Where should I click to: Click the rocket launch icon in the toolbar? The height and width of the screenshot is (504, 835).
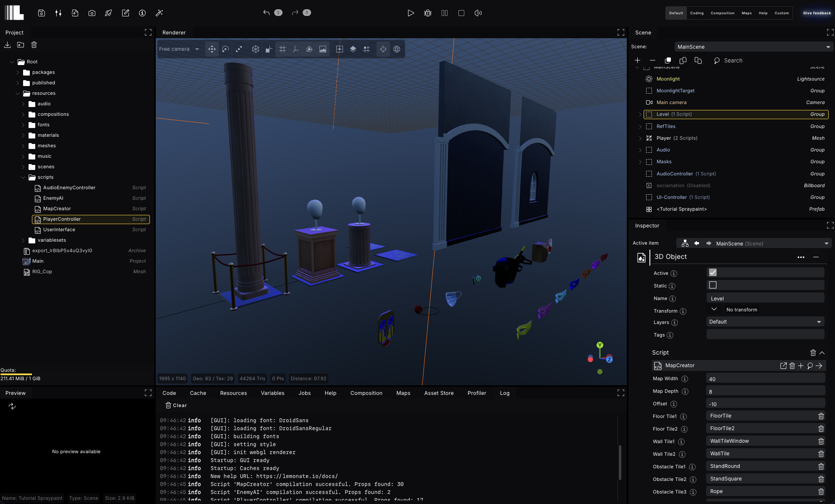point(108,13)
